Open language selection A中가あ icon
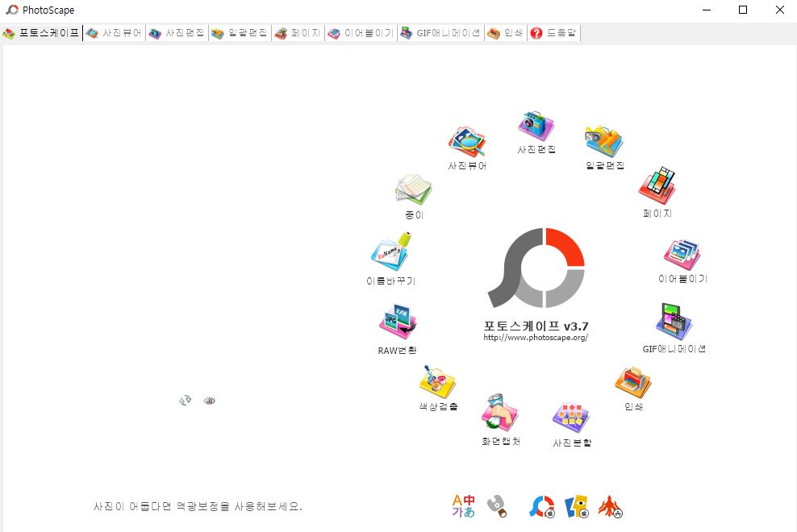This screenshot has height=532, width=797. 464,506
